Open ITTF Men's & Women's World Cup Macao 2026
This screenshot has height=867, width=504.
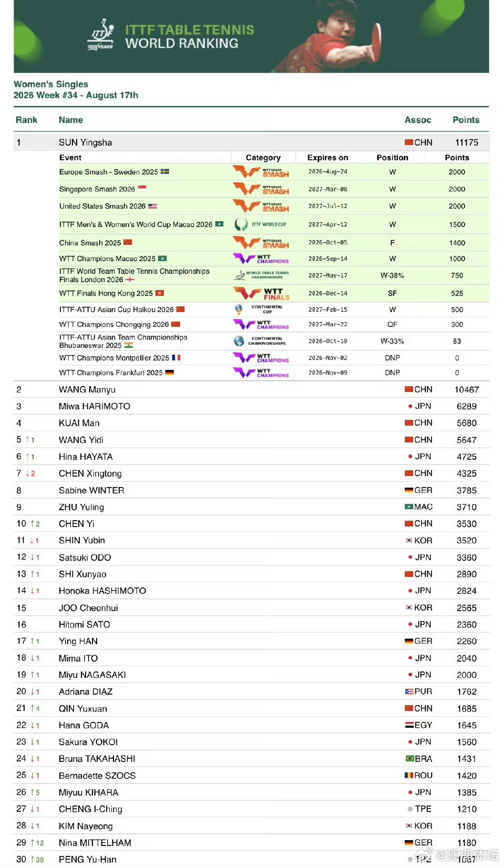coord(136,224)
